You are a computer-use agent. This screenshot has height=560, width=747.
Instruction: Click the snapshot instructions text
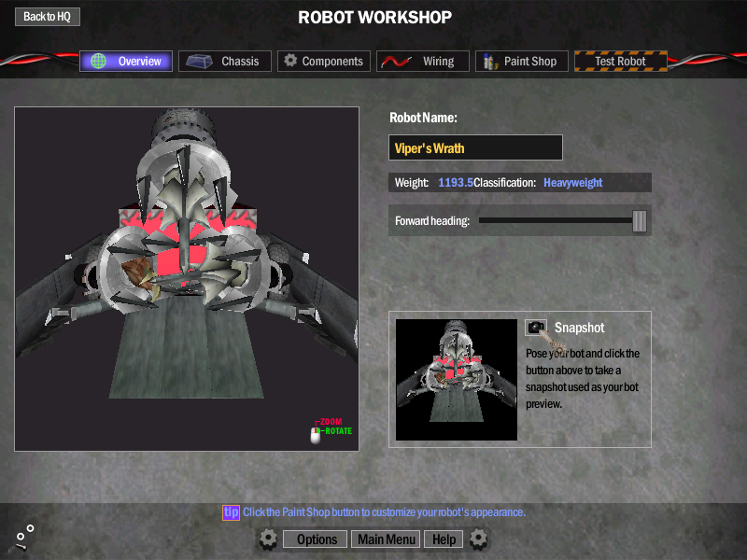(x=583, y=379)
